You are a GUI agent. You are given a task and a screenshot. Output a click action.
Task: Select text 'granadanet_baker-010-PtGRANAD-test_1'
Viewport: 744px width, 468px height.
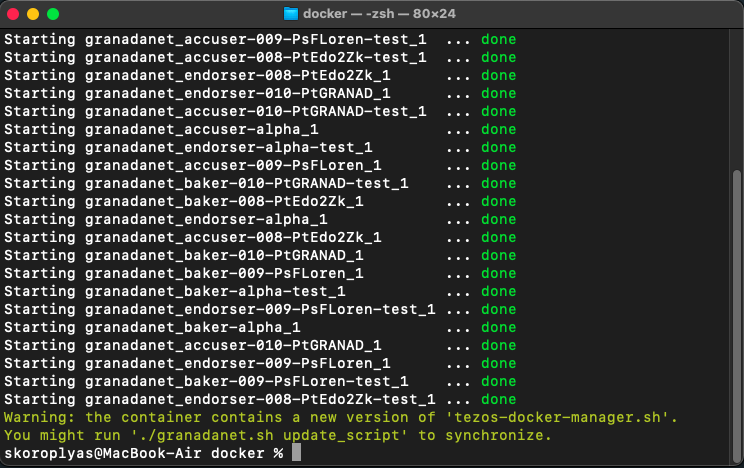(x=247, y=184)
